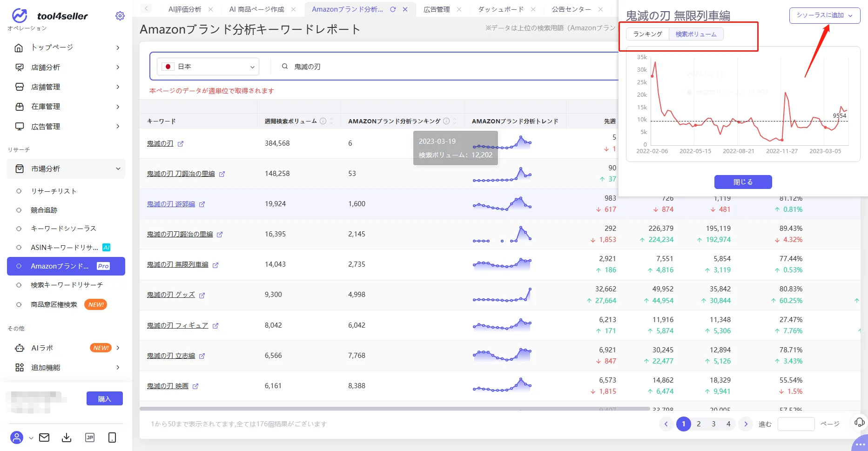Switch to 公告センター tab

(x=572, y=9)
